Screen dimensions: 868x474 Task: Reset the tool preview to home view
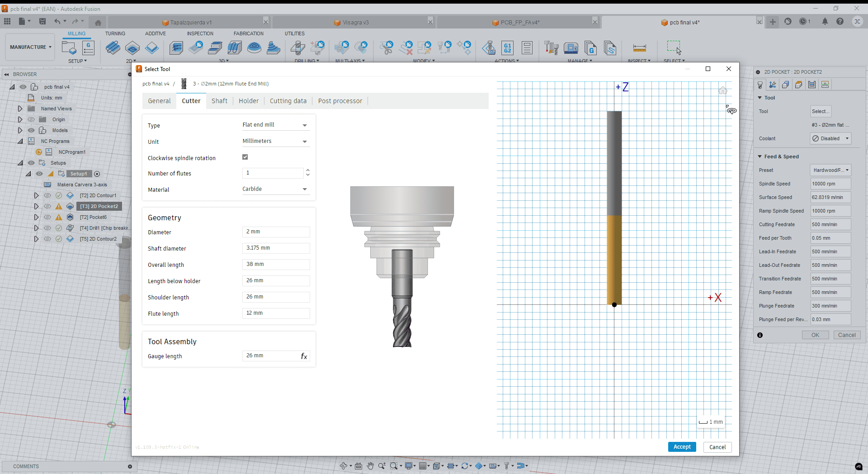pyautogui.click(x=723, y=90)
